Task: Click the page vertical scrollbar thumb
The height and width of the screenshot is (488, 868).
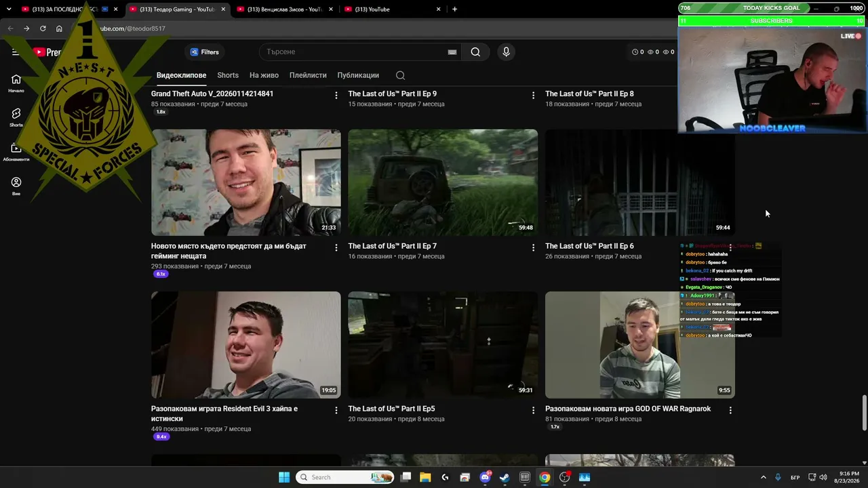Action: pos(864,412)
